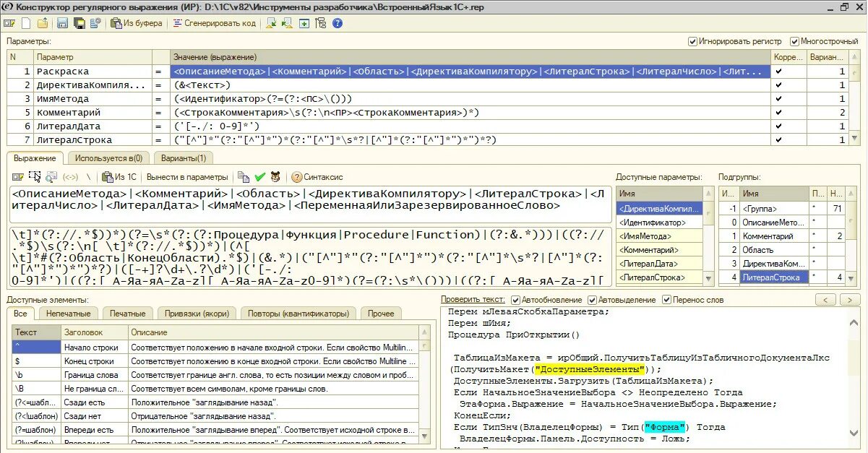Screen dimensions: 868x453
Task: Open the "Повторы (квантификаторы)" tab
Action: coord(298,314)
